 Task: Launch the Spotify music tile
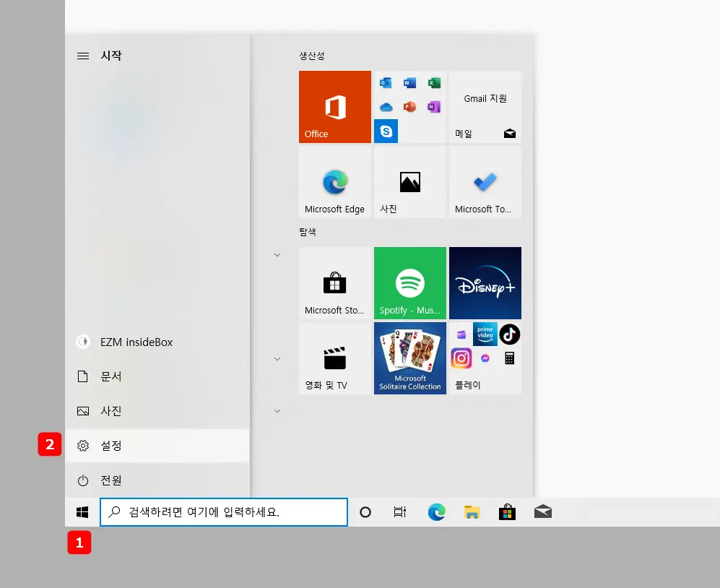[x=410, y=283]
